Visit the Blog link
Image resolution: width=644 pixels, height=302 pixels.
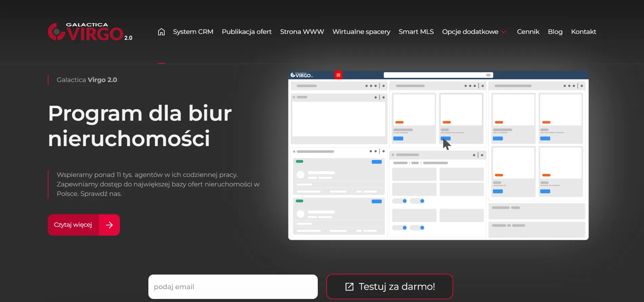click(x=555, y=32)
